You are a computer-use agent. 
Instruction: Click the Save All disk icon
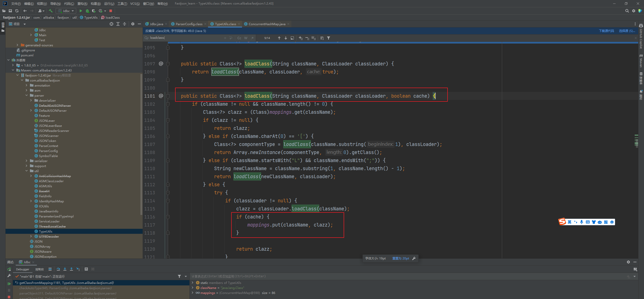pos(10,11)
